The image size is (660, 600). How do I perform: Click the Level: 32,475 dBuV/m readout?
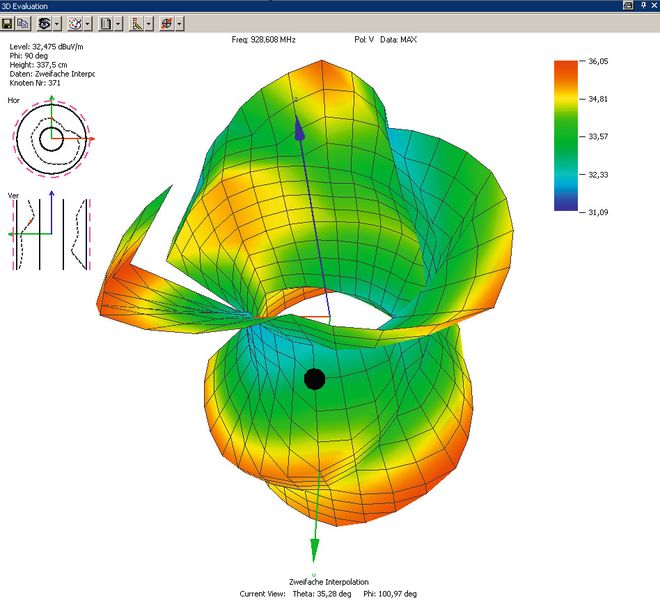46,47
